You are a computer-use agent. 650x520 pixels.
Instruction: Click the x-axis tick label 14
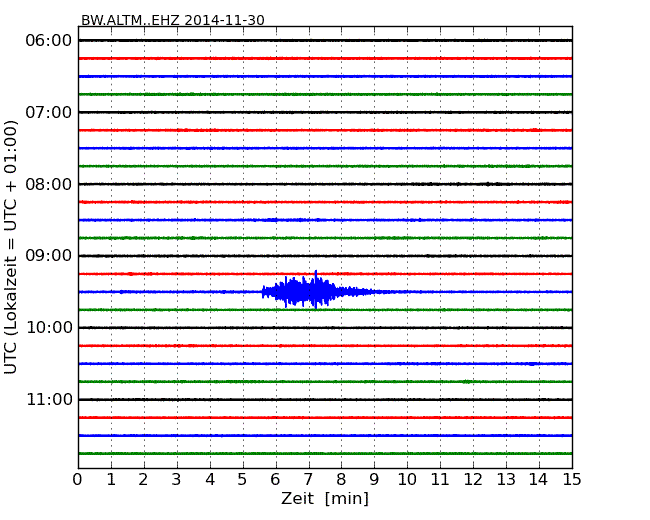[538, 479]
